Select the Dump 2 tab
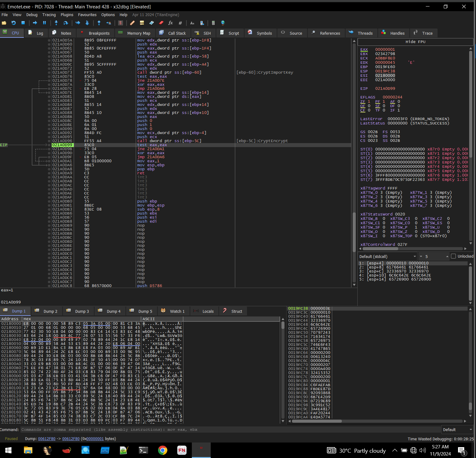The image size is (476, 458). tap(46, 311)
